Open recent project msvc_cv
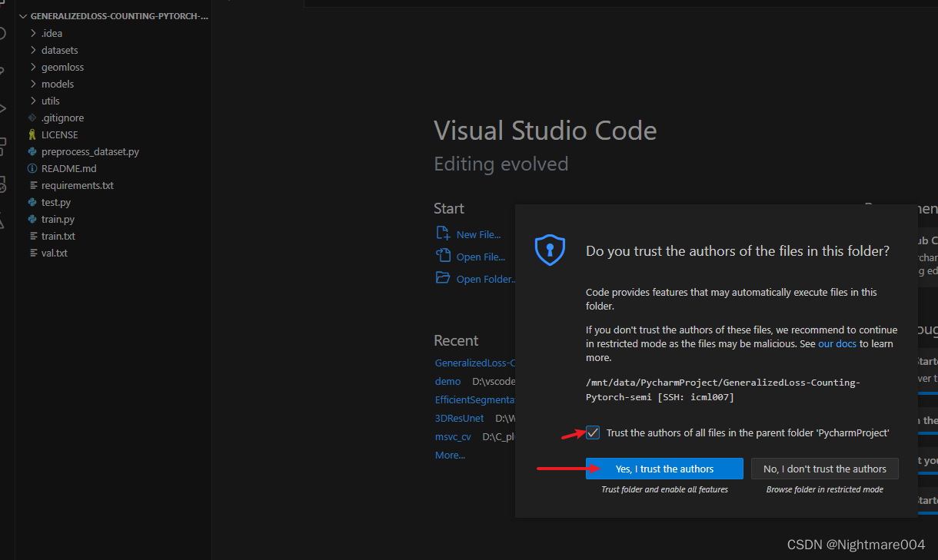Viewport: 938px width, 560px height. pyautogui.click(x=453, y=437)
